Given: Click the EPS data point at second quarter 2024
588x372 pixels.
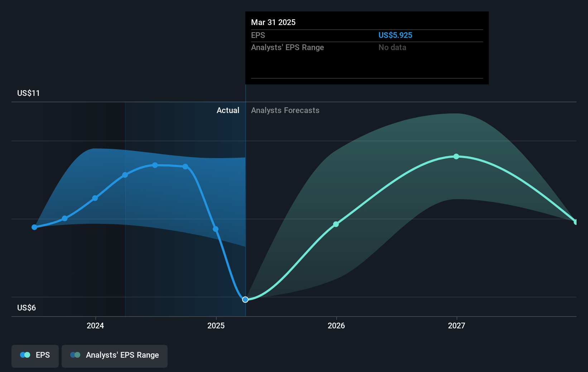Looking at the screenshot, I should click(x=125, y=175).
